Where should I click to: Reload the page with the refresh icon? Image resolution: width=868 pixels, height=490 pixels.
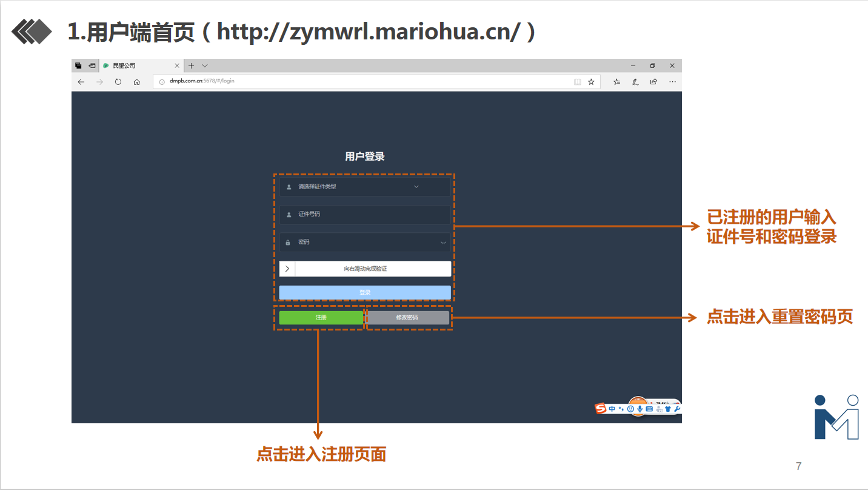pos(118,82)
